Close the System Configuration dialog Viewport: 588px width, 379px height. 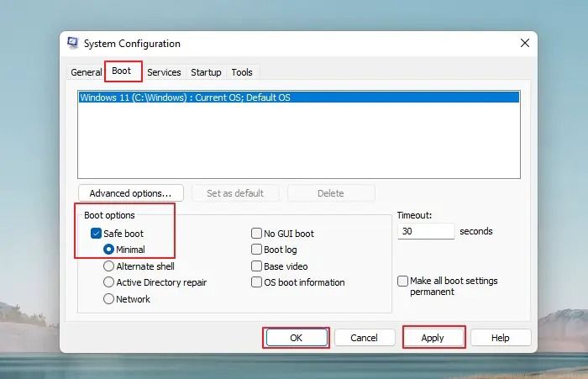tap(525, 44)
